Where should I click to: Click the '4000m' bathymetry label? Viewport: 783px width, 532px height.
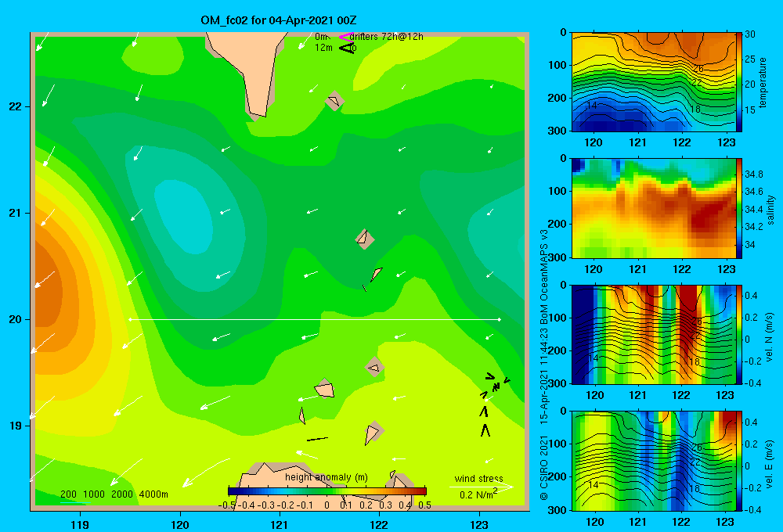pos(153,494)
